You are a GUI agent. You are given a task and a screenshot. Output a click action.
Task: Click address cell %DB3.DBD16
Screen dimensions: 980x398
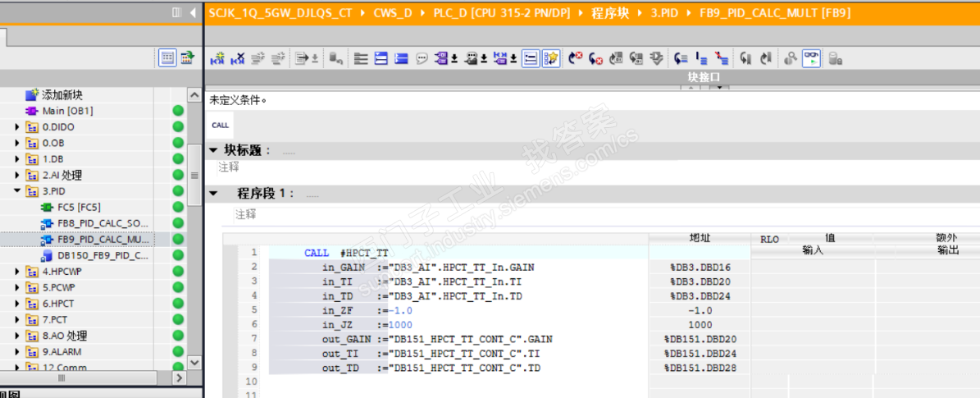tap(700, 268)
